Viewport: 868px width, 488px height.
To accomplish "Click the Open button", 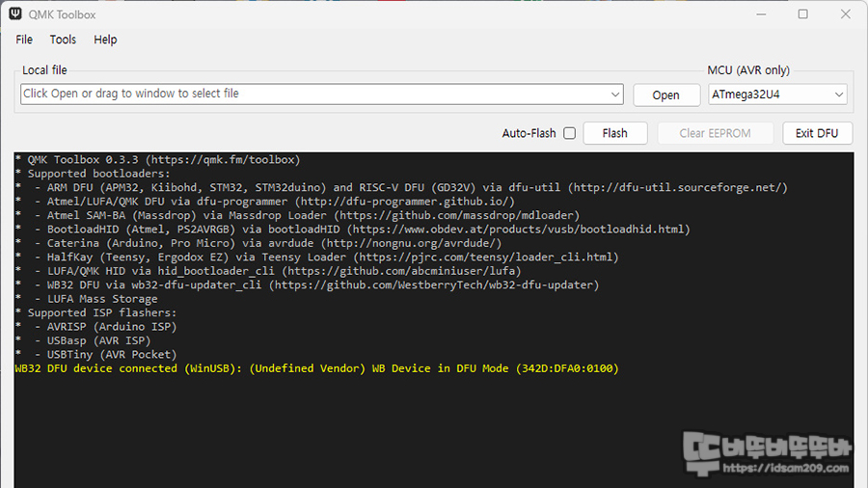I will point(665,95).
